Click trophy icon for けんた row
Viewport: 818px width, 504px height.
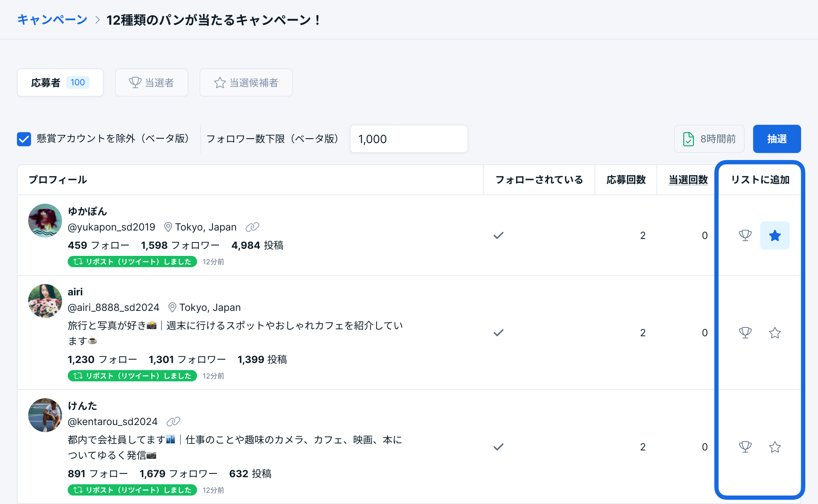click(745, 447)
